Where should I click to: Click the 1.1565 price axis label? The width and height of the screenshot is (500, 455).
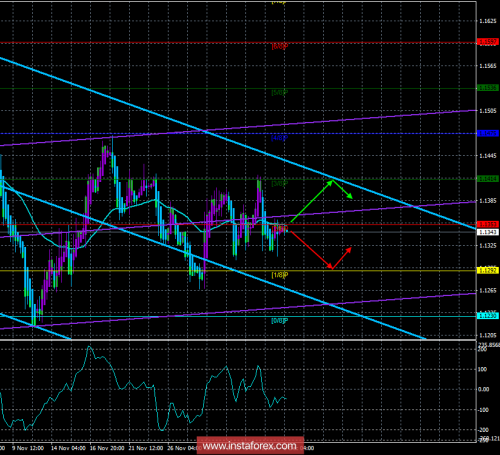point(488,66)
